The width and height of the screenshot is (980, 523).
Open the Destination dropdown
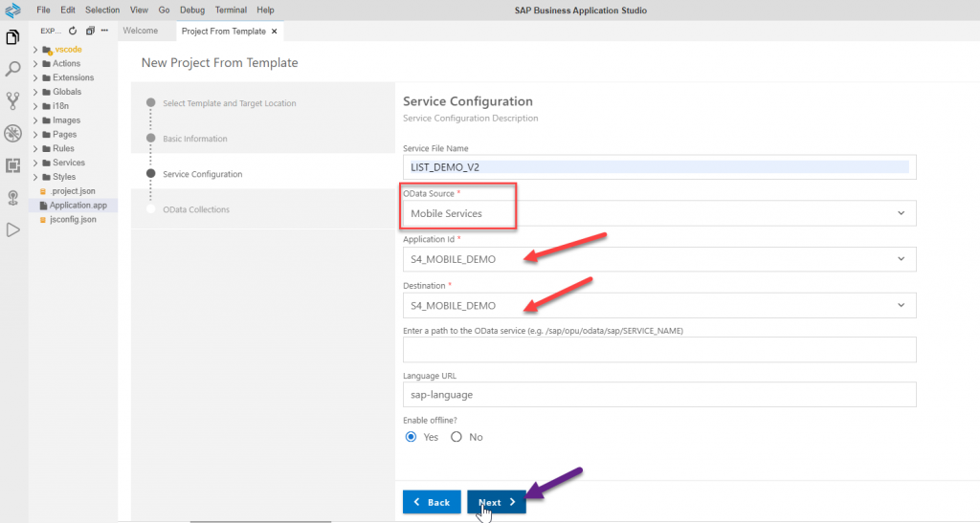click(659, 305)
